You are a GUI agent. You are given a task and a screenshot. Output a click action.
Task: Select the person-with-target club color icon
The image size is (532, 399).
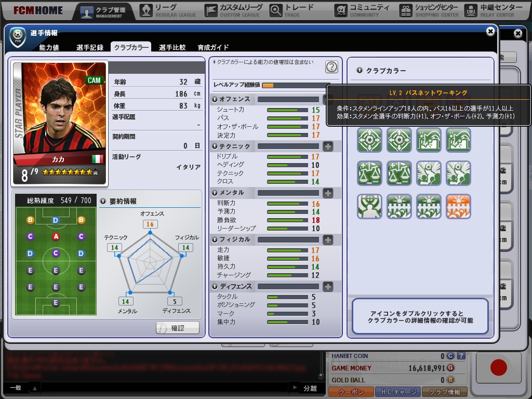tap(369, 206)
